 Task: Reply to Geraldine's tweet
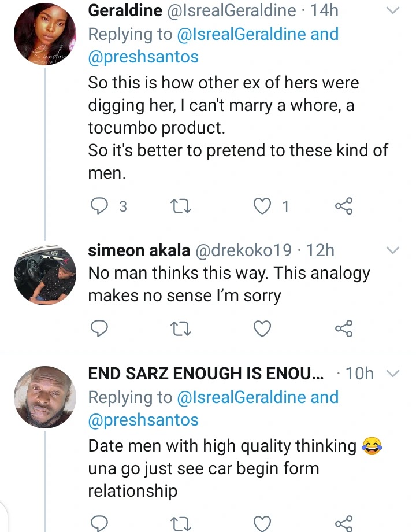[100, 206]
